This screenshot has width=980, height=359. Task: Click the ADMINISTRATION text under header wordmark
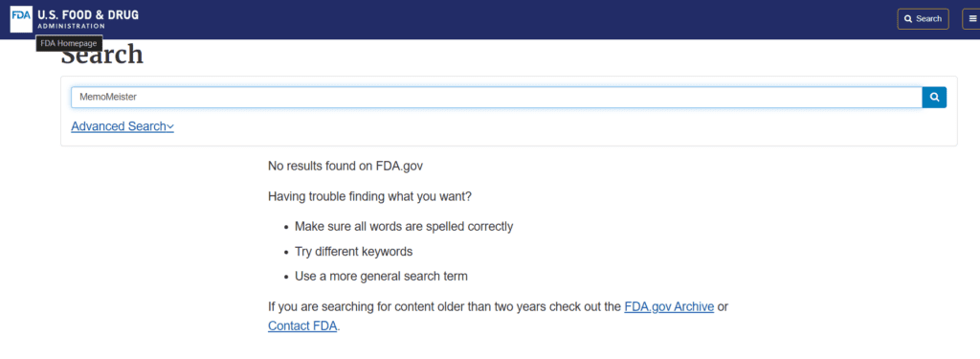coord(71,26)
